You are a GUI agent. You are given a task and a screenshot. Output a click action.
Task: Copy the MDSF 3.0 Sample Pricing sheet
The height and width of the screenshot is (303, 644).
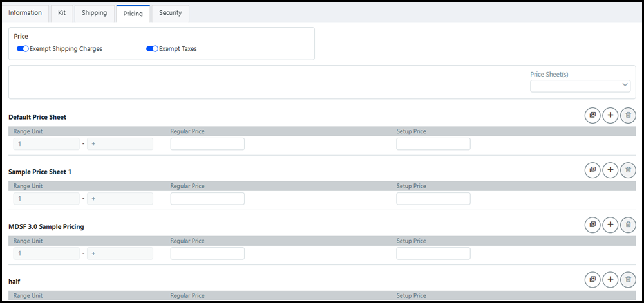(592, 225)
